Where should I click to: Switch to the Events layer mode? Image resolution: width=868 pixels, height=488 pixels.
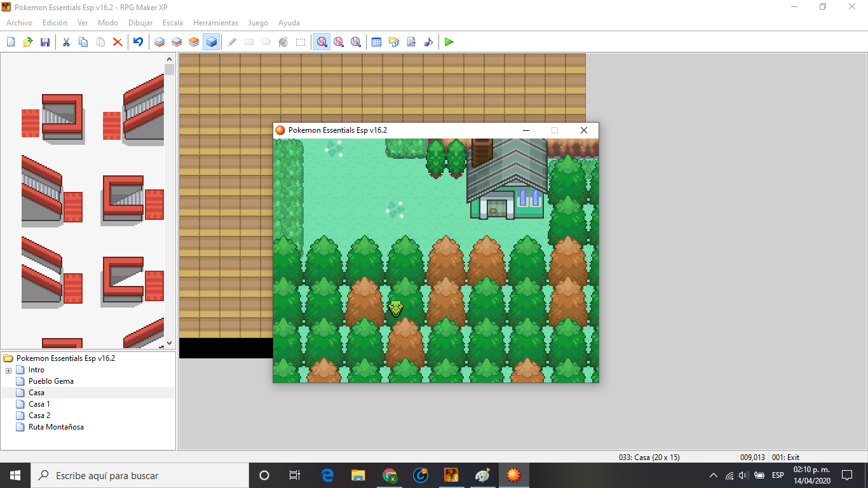212,42
